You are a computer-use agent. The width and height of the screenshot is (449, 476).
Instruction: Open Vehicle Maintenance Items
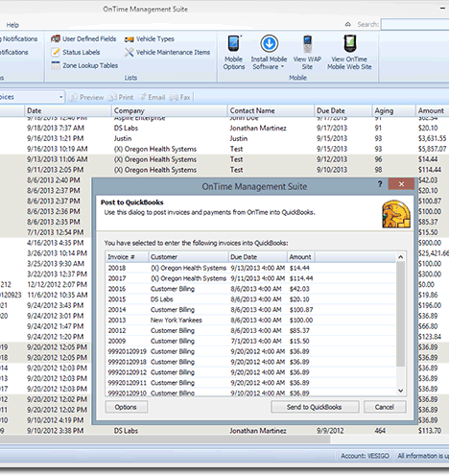point(167,52)
